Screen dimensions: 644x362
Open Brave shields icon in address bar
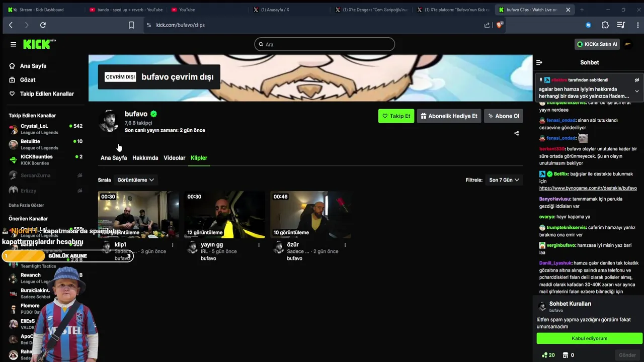click(x=500, y=25)
